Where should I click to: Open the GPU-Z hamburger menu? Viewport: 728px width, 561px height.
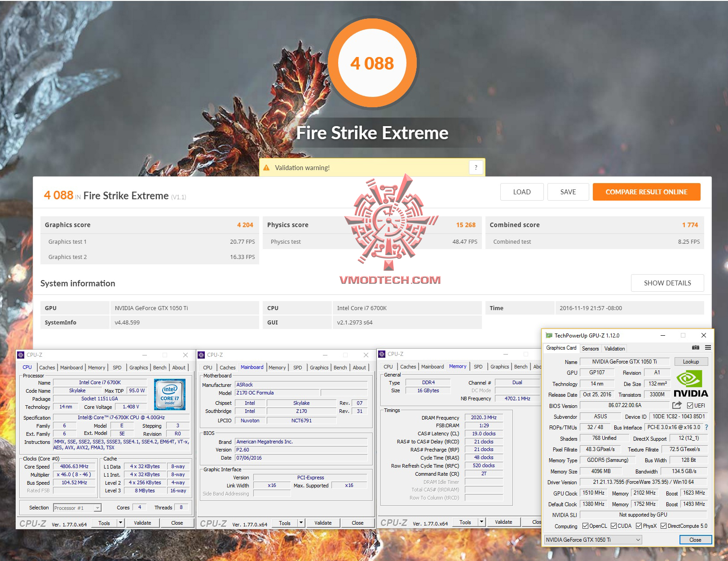point(708,348)
